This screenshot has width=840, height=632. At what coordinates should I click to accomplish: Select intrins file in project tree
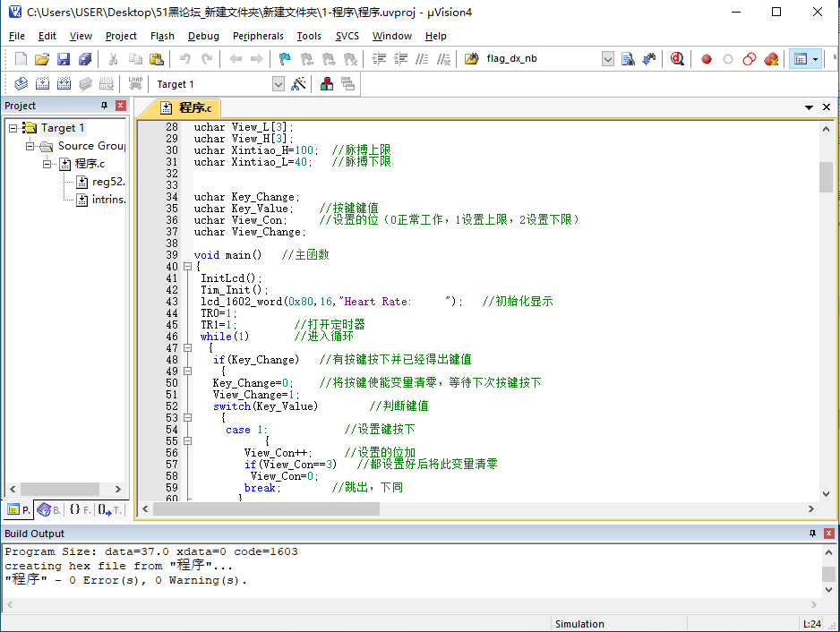click(x=100, y=200)
